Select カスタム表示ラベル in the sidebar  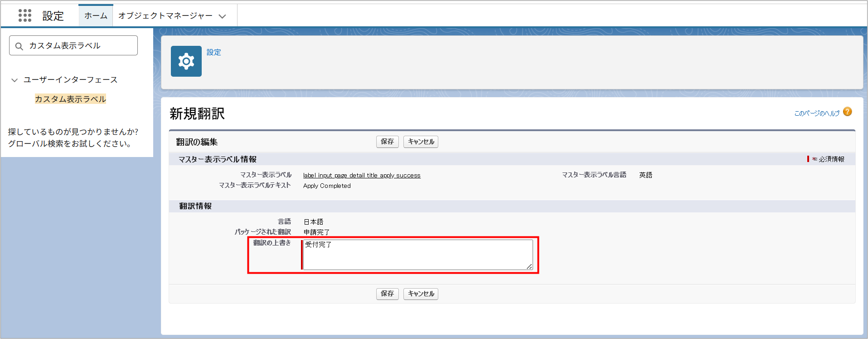70,99
